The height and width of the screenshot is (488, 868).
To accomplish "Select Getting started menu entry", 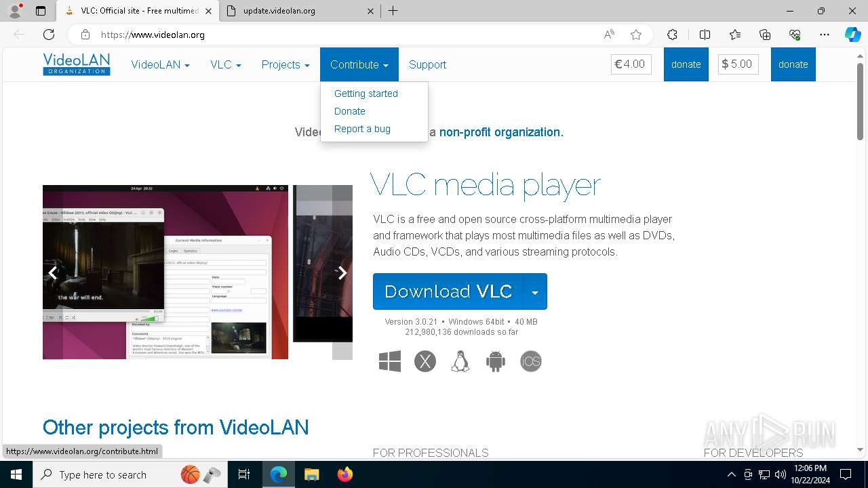I will pos(366,94).
